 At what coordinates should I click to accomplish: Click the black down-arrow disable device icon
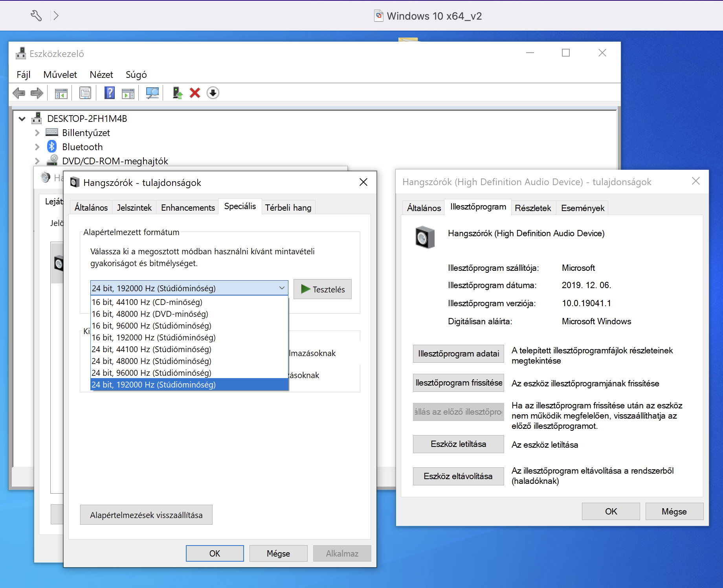pyautogui.click(x=213, y=93)
